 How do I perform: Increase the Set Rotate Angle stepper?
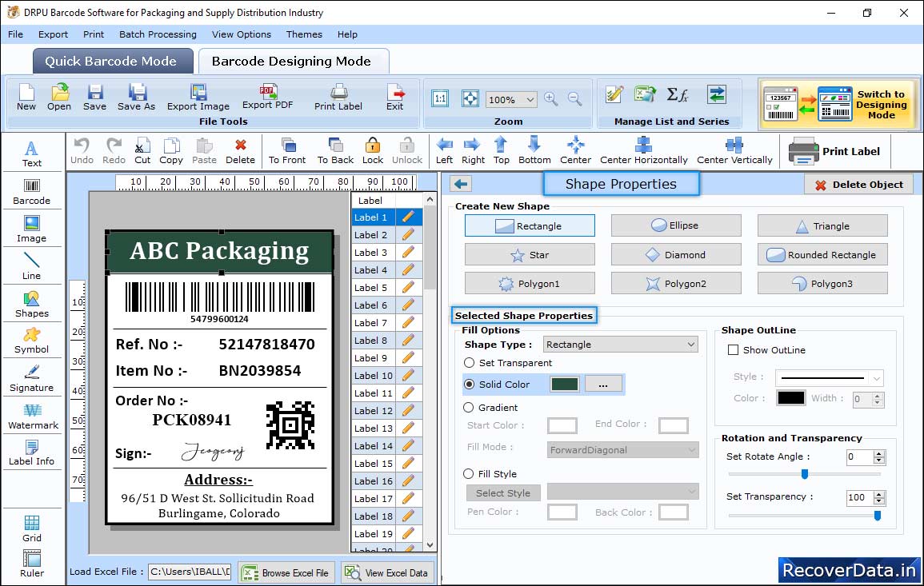coord(879,453)
